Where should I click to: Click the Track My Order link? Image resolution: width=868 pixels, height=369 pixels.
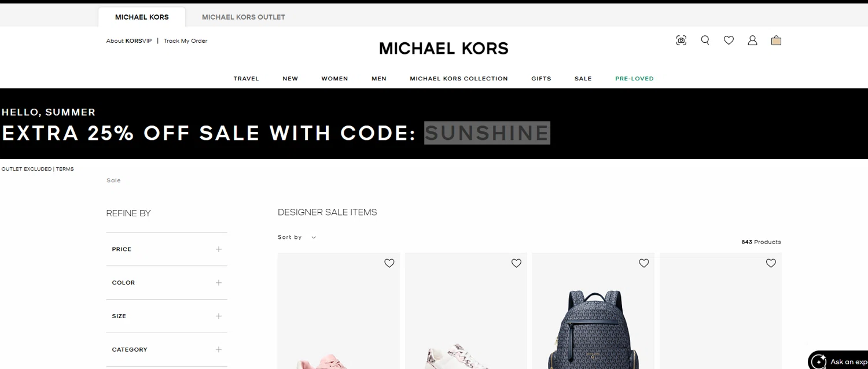click(x=185, y=41)
